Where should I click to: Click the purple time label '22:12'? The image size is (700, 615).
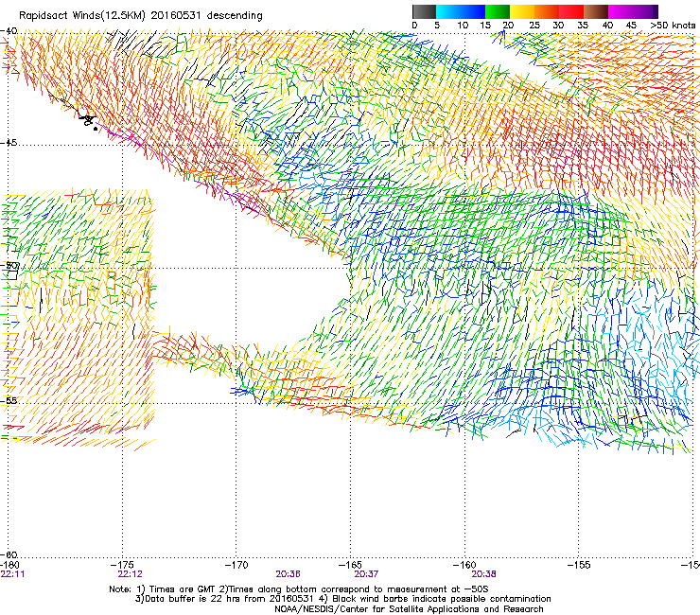[x=130, y=574]
